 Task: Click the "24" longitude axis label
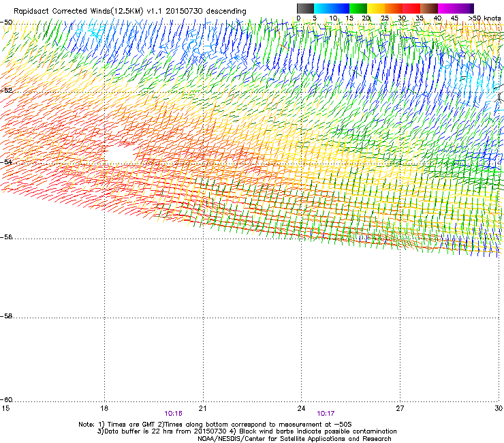(x=301, y=408)
